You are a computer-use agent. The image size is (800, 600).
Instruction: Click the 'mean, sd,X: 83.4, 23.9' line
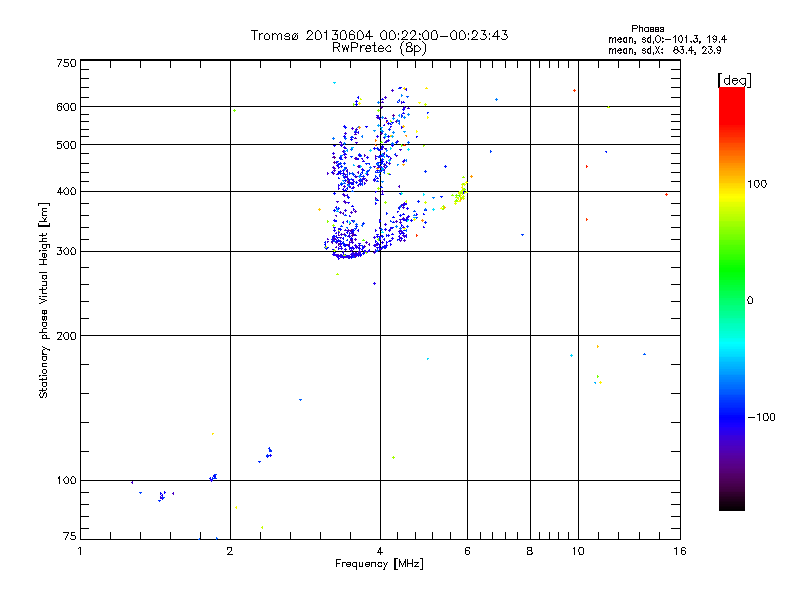pyautogui.click(x=664, y=50)
